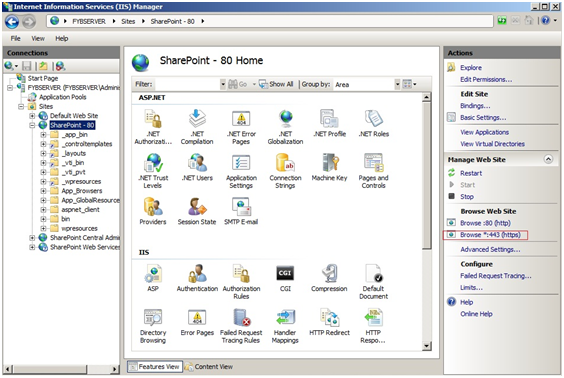
Task: Select the wpresources folder in tree
Action: click(x=79, y=228)
